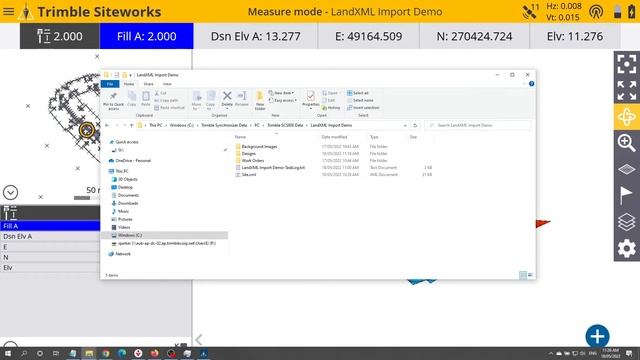Open the File tab in Explorer
The image size is (640, 360).
coord(110,84)
